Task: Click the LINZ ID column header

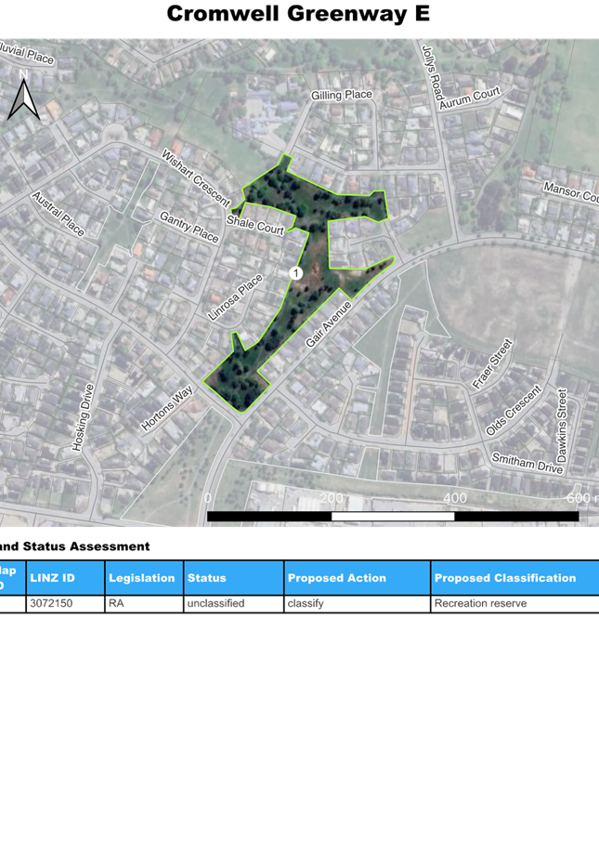Action: tap(65, 578)
